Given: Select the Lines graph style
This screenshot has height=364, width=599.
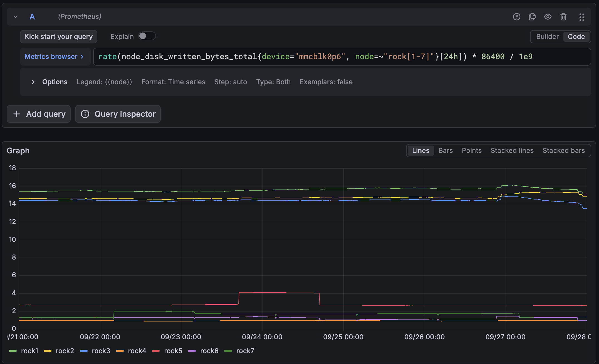Looking at the screenshot, I should [420, 151].
